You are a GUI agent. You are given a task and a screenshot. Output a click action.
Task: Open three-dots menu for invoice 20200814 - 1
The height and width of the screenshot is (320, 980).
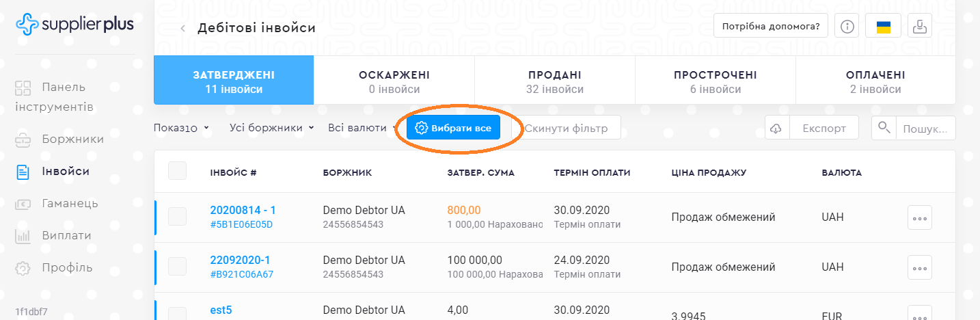(919, 217)
